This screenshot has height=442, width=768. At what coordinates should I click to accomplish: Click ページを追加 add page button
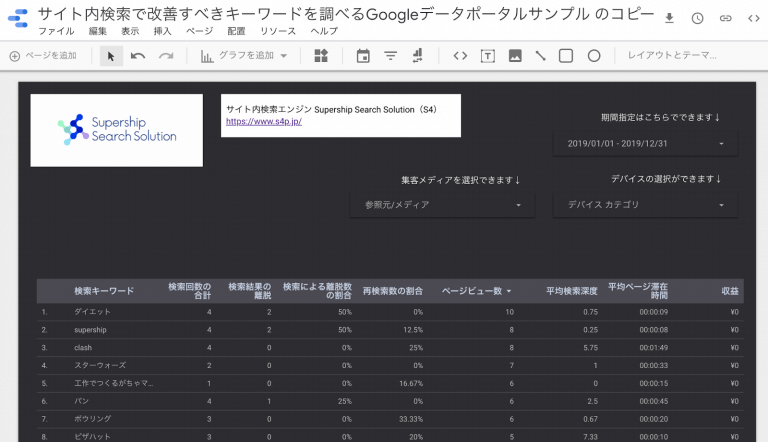(43, 56)
